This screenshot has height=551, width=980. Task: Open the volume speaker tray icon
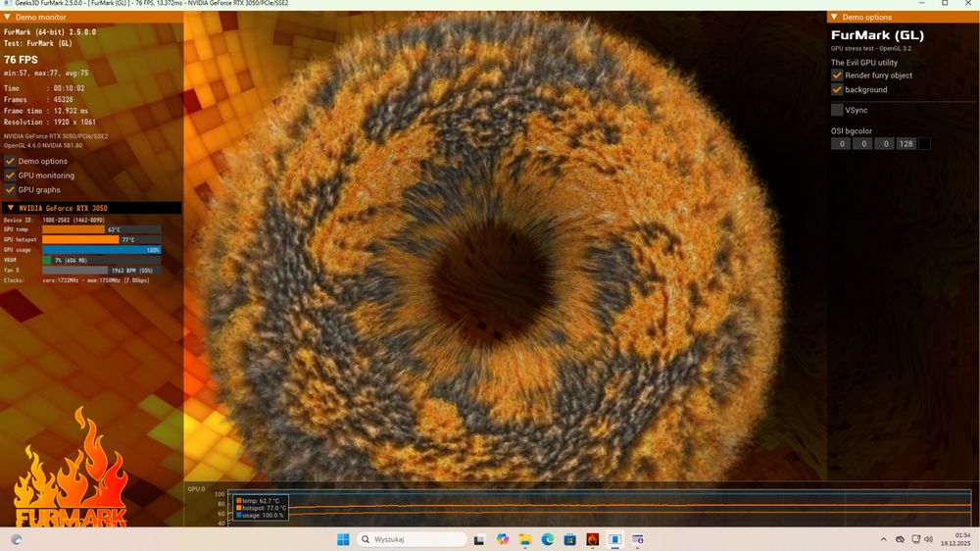click(x=929, y=539)
